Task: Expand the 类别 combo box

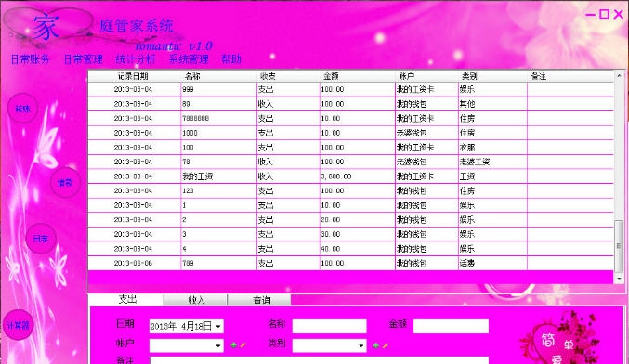Action: (x=361, y=345)
